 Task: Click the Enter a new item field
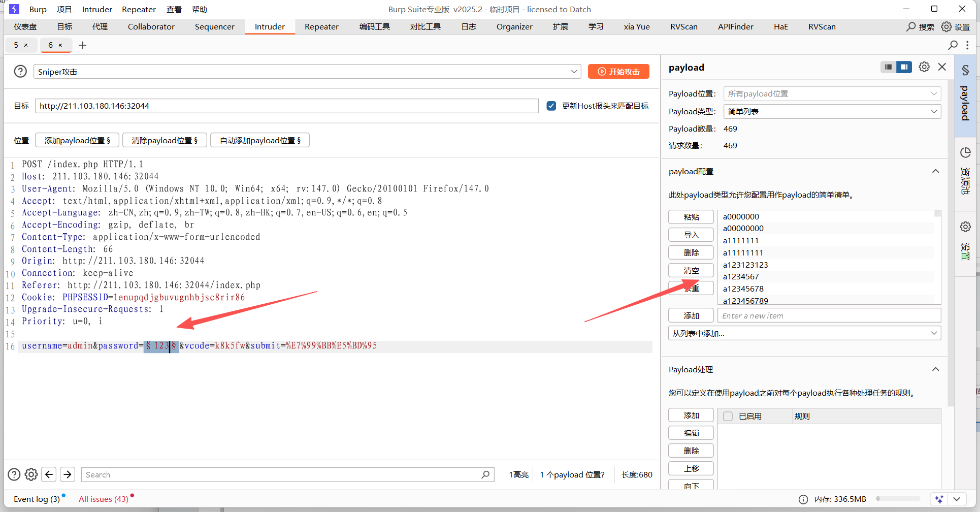(829, 315)
